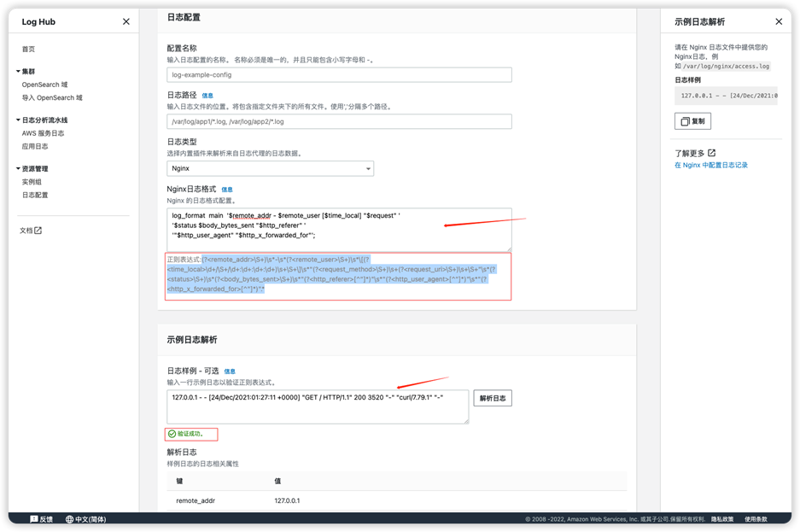The height and width of the screenshot is (532, 800).
Task: Click the 127.0.0.1 value table cell
Action: click(287, 501)
